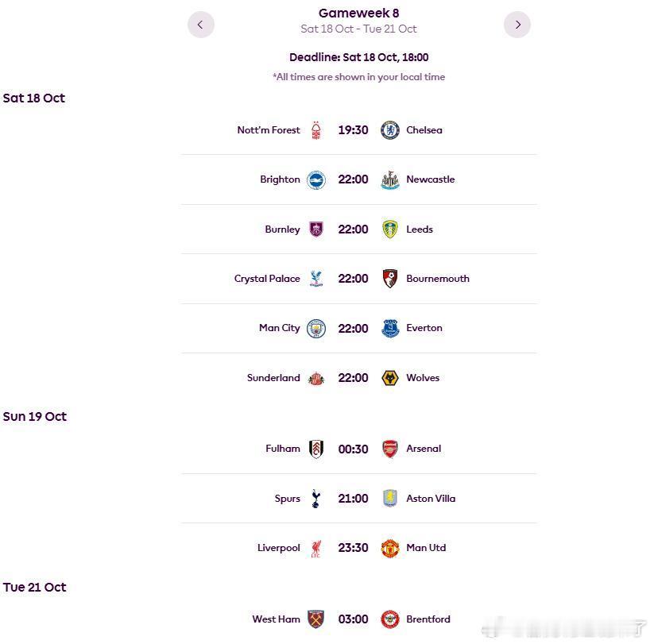
Task: Click the Arsenal club crest
Action: (x=389, y=449)
